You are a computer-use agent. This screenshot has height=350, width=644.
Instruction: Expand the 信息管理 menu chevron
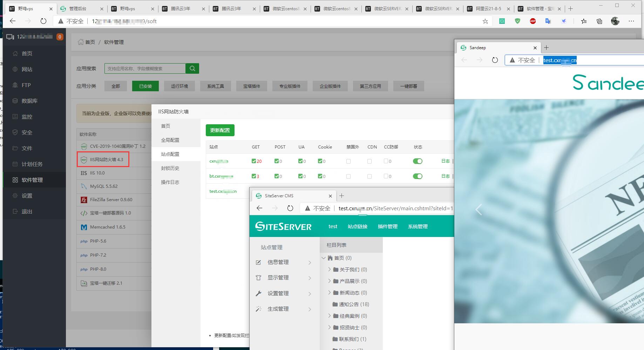point(310,263)
